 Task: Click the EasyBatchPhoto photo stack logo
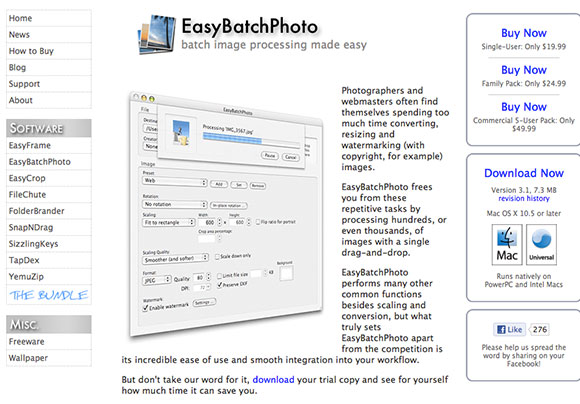point(157,34)
